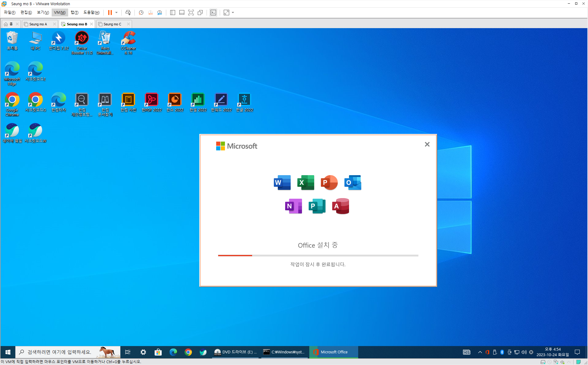Viewport: 588px width, 365px height.
Task: Open the 보기 menu
Action: tap(43, 13)
